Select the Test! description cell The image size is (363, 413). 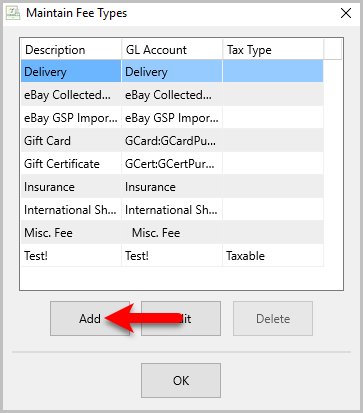(x=71, y=256)
